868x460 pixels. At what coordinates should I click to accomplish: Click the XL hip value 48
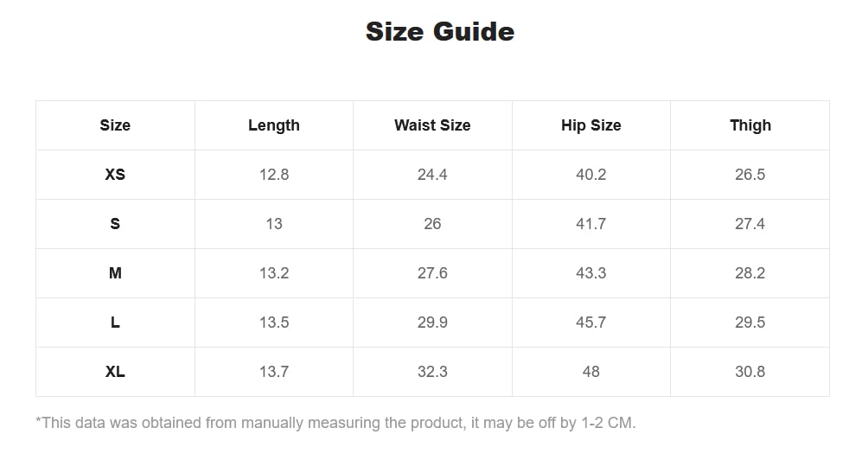(591, 372)
